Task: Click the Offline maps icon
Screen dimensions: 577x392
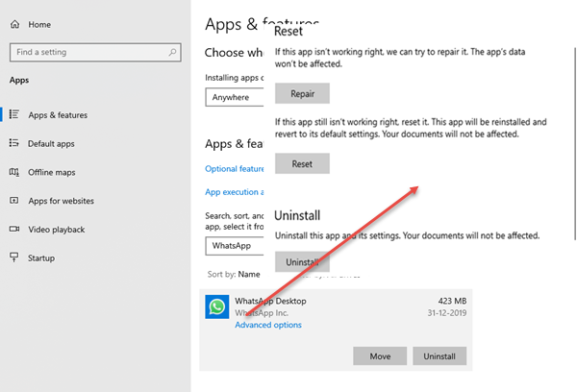Action: pyautogui.click(x=14, y=172)
